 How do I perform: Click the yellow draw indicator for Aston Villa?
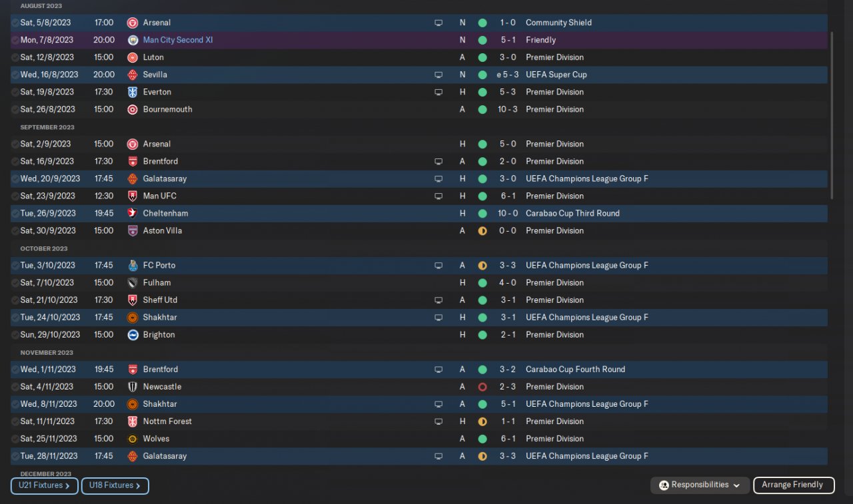[482, 231]
